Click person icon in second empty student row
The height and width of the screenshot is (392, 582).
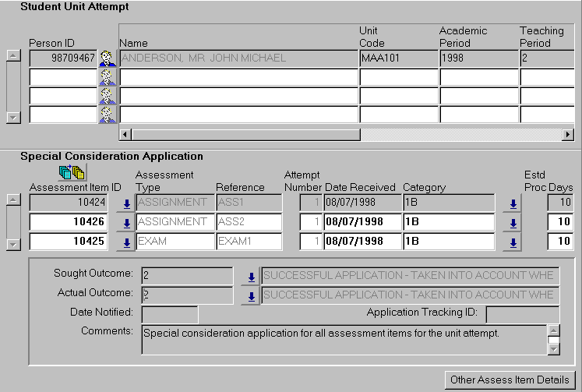pyautogui.click(x=108, y=96)
